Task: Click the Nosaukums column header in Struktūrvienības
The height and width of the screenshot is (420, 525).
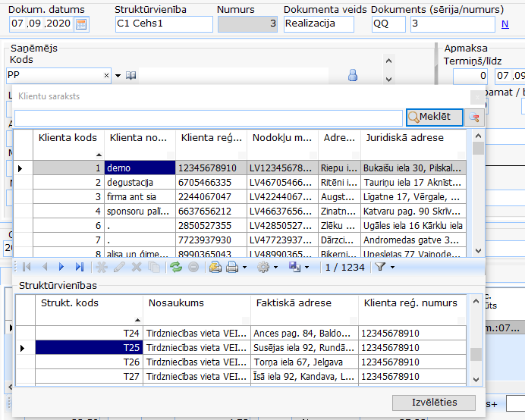Action: pyautogui.click(x=196, y=310)
